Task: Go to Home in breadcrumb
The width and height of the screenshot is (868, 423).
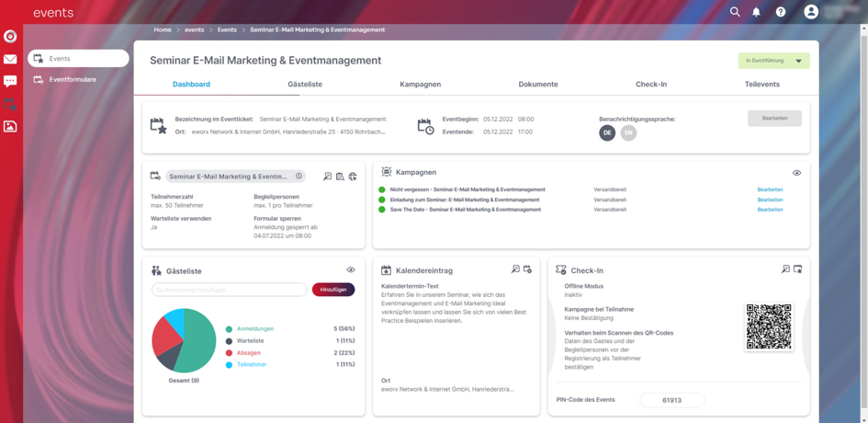Action: coord(163,30)
